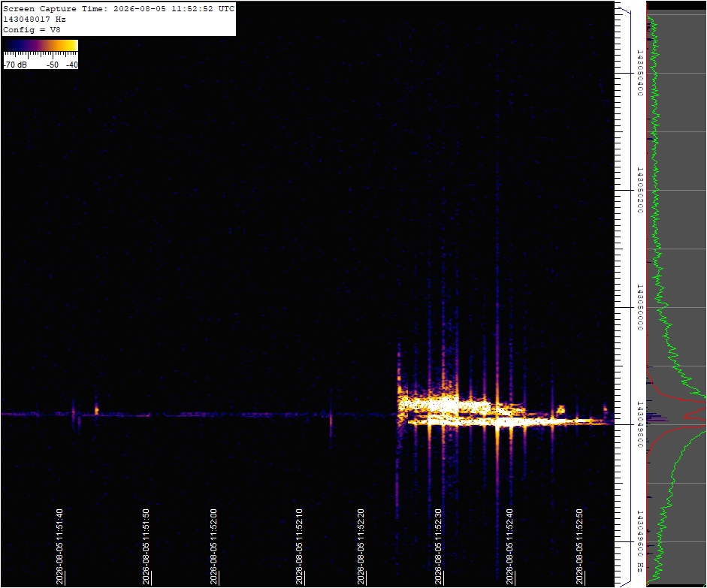This screenshot has height=588, width=707.
Task: Click the 'Config = V8' text
Action: [x=32, y=30]
